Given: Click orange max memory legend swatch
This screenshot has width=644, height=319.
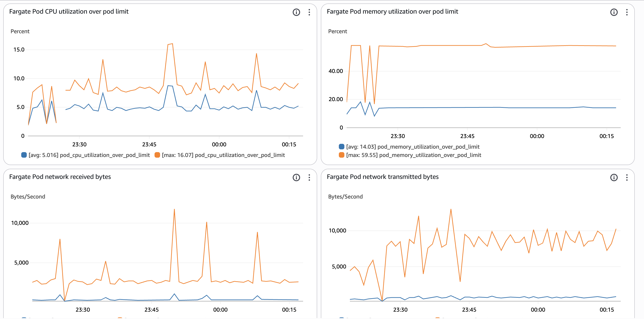Looking at the screenshot, I should point(342,155).
